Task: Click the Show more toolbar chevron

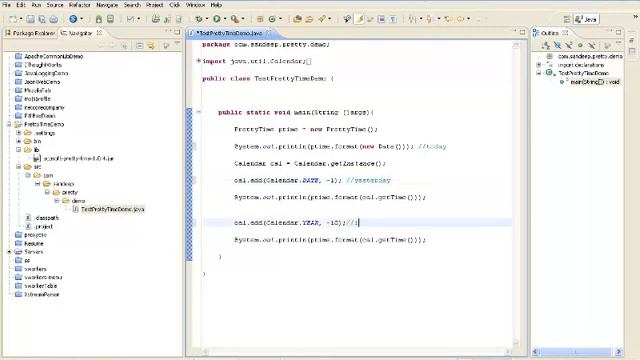Action: coord(636,17)
